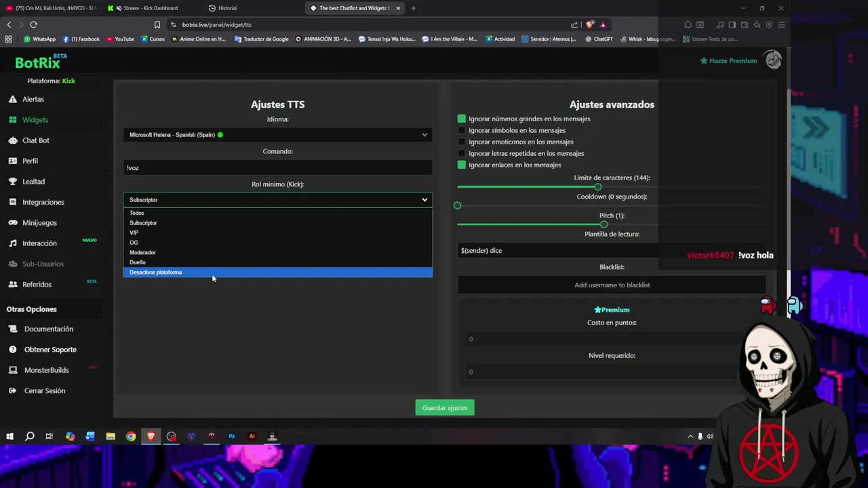Click the Hazte Premium link
868x488 pixels.
tap(729, 60)
